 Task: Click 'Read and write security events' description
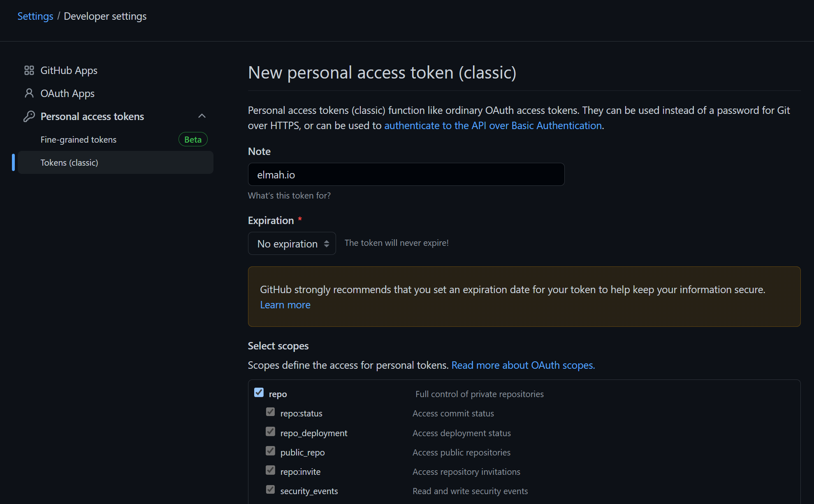click(x=470, y=491)
